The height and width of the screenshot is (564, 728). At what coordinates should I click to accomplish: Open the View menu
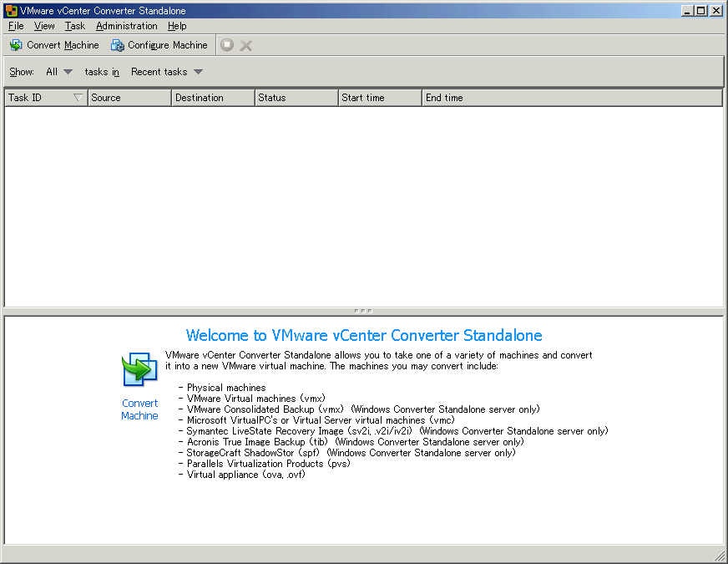click(44, 26)
